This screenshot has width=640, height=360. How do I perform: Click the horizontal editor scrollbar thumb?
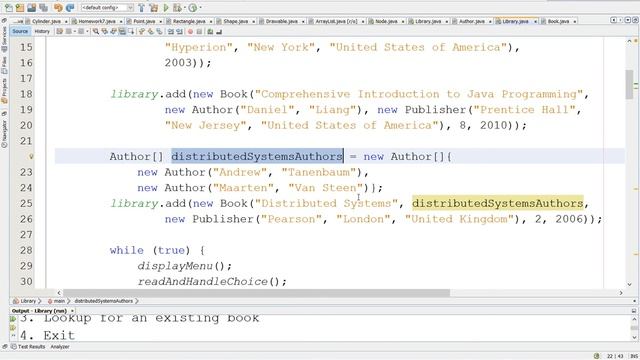(x=256, y=293)
